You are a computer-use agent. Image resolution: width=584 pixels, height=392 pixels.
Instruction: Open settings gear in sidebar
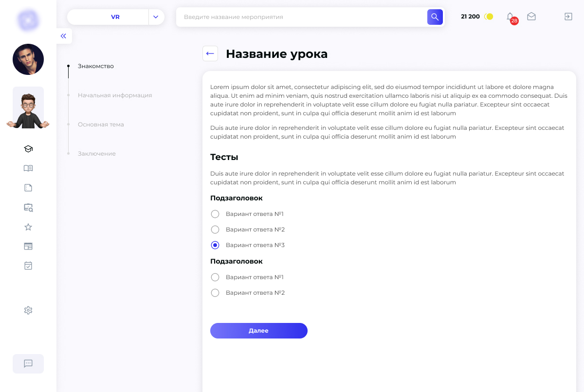(28, 310)
